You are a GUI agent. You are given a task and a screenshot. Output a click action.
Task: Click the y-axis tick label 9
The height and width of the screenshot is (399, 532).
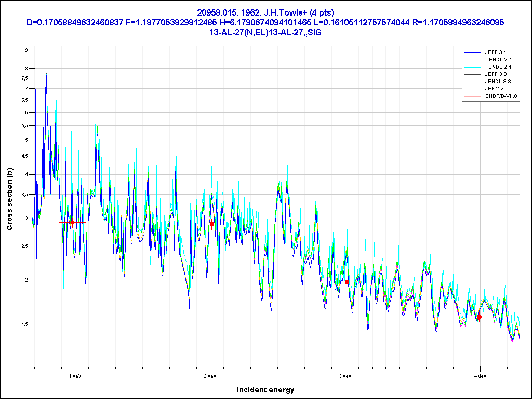point(25,50)
